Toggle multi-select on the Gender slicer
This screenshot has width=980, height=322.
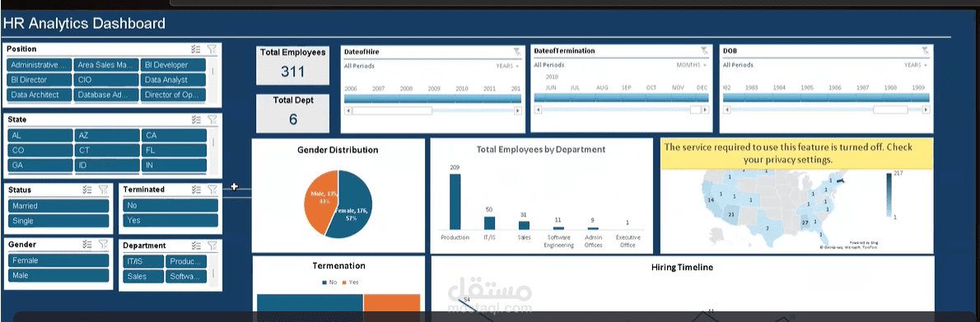(87, 245)
